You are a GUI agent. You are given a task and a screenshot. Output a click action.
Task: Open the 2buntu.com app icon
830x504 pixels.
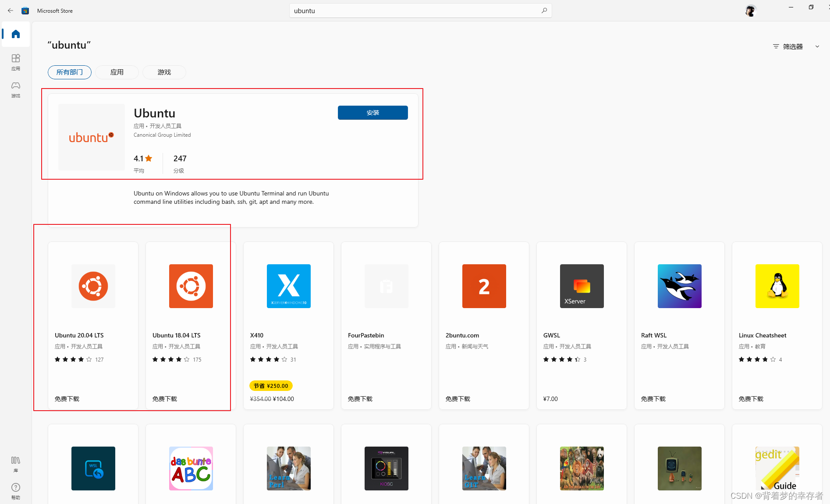point(484,286)
